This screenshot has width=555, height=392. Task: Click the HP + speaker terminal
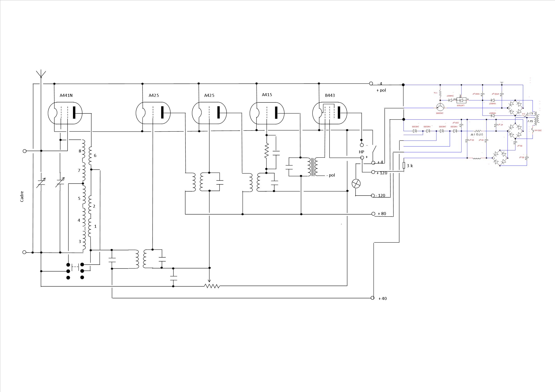(362, 158)
